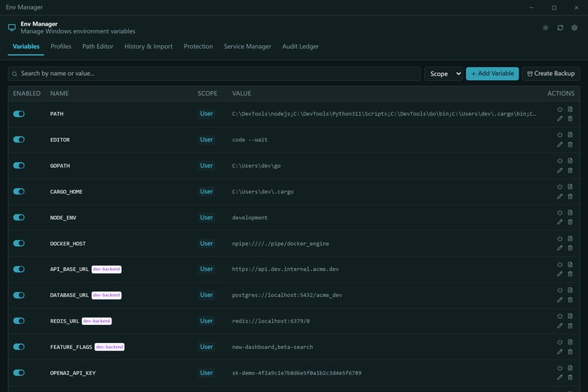
Task: Click the 'development' value of NODE_ENV
Action: [249, 218]
